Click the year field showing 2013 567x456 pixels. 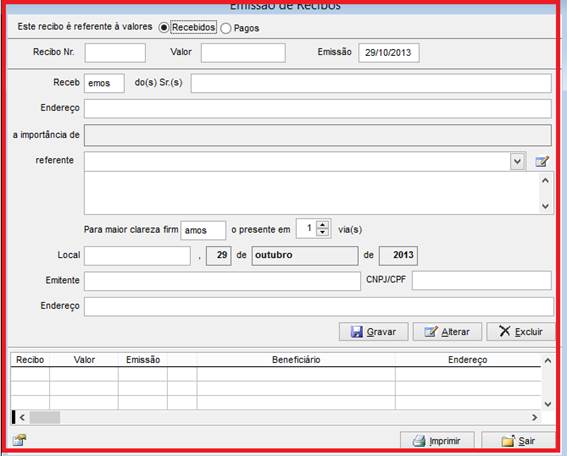click(398, 256)
